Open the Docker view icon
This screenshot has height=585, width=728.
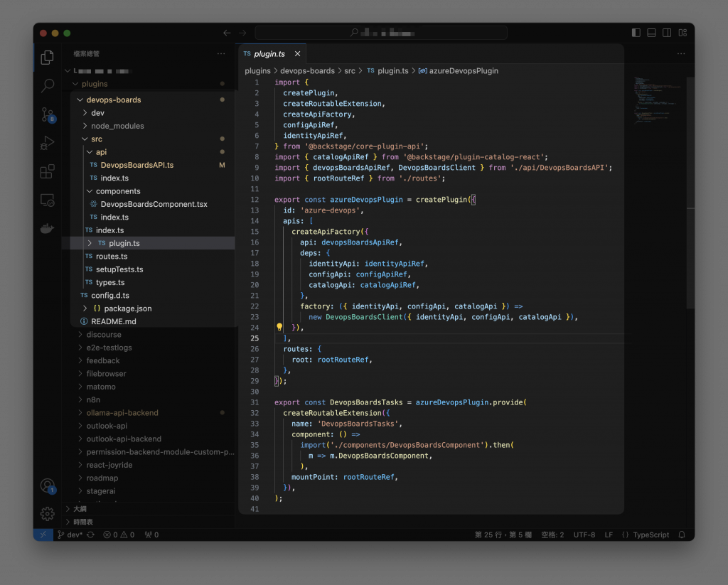(x=48, y=228)
